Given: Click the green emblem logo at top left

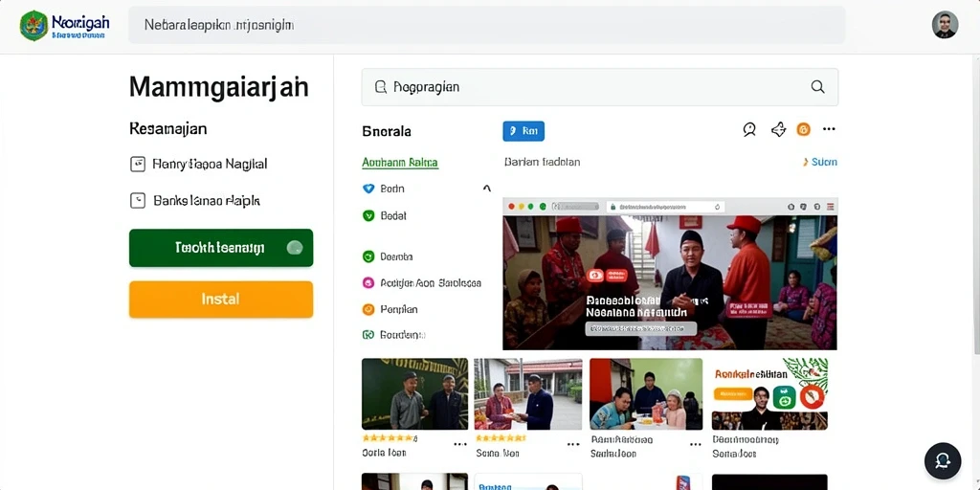Looking at the screenshot, I should (x=33, y=26).
